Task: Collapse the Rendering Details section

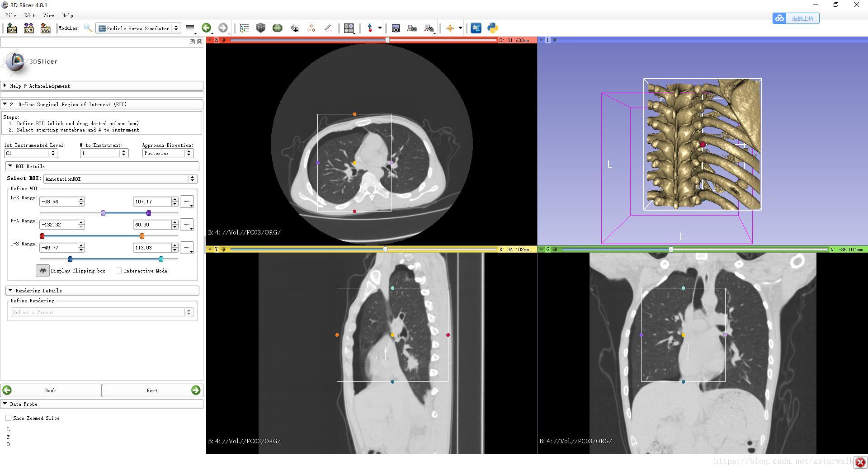Action: click(x=102, y=291)
